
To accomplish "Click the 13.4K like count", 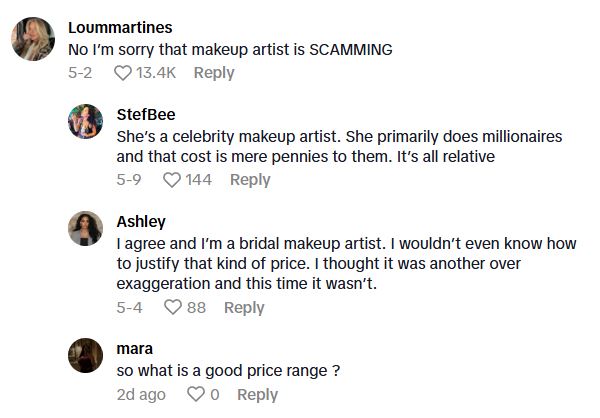I will 156,73.
